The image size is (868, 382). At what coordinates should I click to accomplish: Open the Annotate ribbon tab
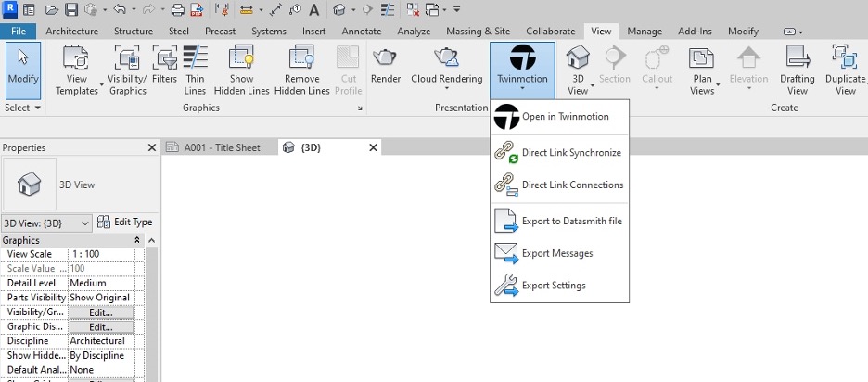pyautogui.click(x=361, y=31)
